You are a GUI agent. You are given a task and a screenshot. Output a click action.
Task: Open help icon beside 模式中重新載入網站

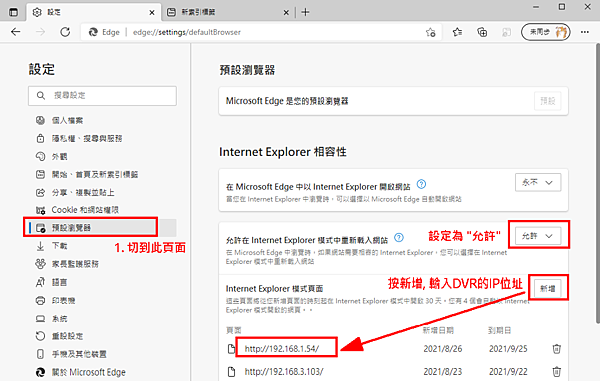399,238
